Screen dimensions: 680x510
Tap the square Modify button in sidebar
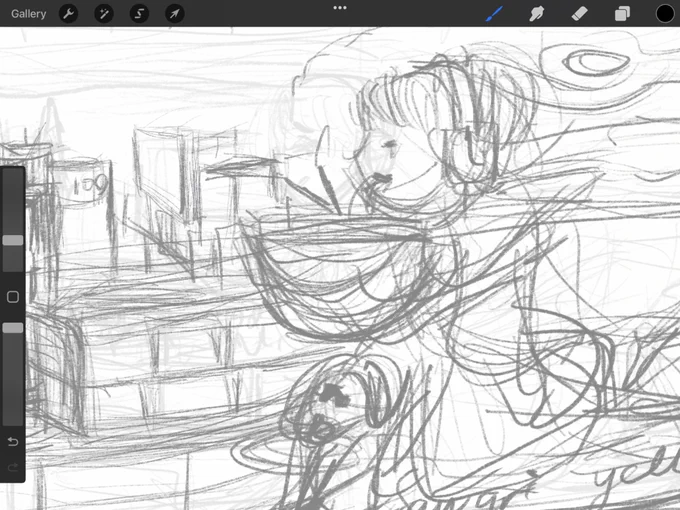coord(13,297)
